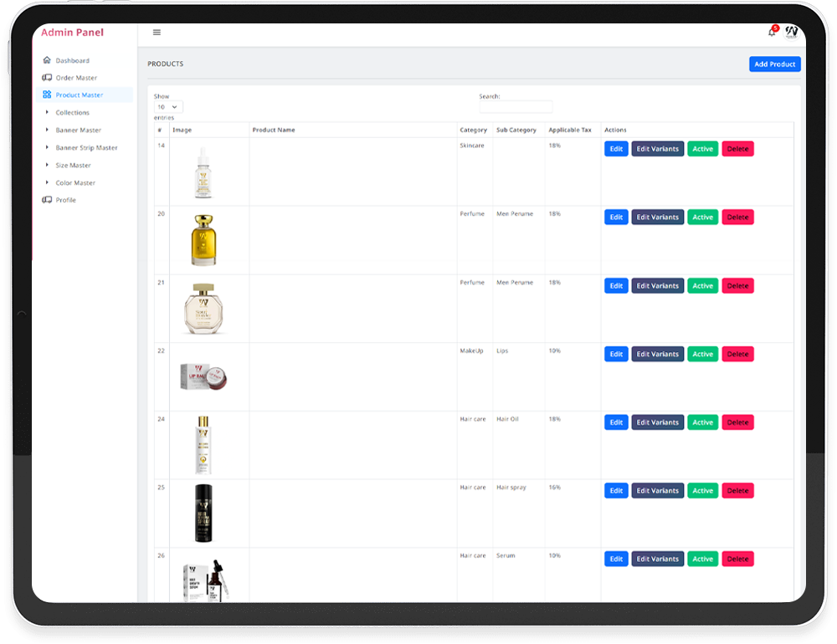Click the Profile sidebar icon
The width and height of the screenshot is (837, 644).
click(47, 200)
